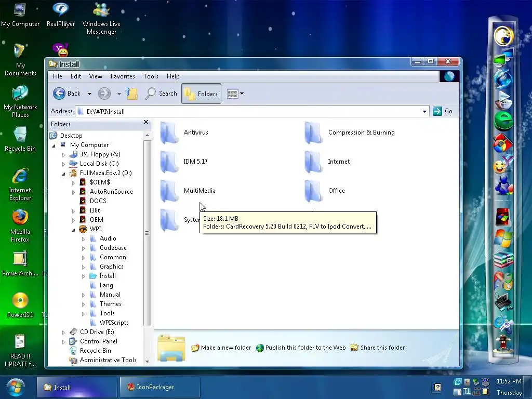532x399 pixels.
Task: Click Make a new folder
Action: 221,348
